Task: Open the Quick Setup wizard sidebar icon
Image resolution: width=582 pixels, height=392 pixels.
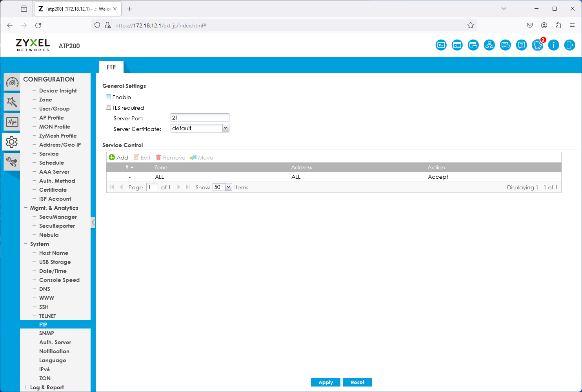Action: [12, 102]
